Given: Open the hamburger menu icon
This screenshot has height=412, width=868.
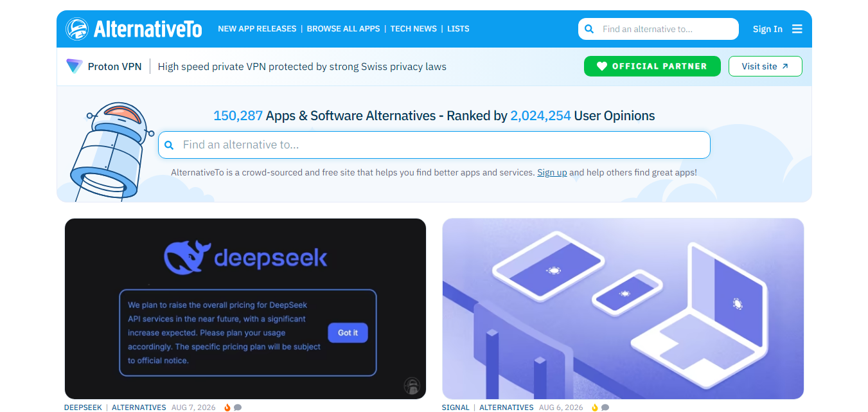Looking at the screenshot, I should (x=797, y=29).
